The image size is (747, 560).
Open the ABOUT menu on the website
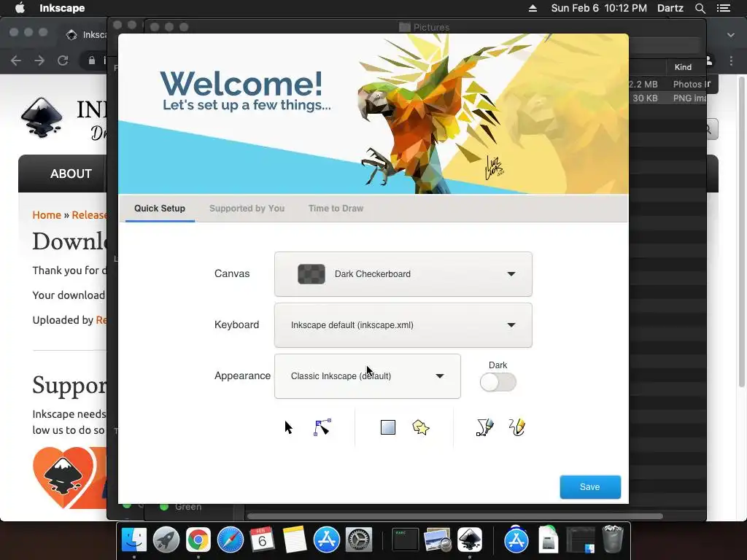(71, 174)
